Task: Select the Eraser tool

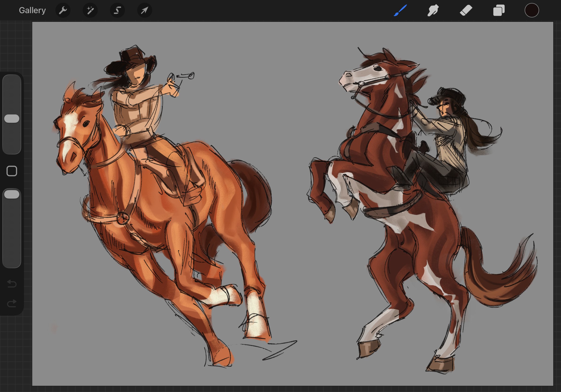Action: click(466, 10)
